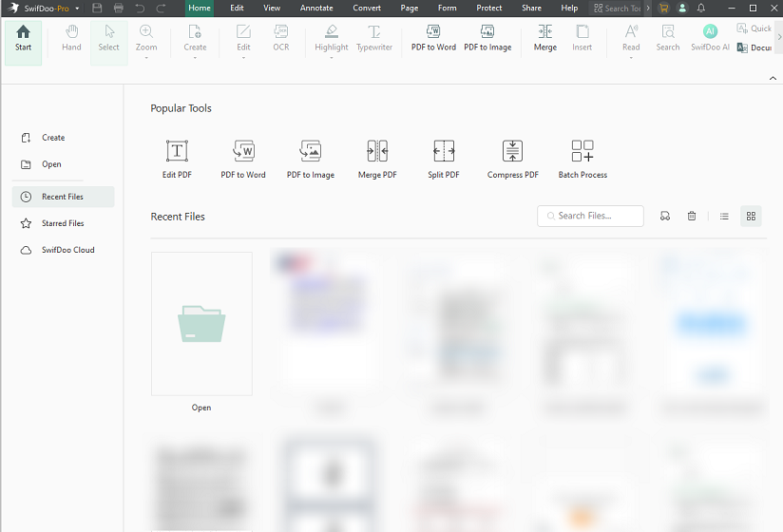
Task: Open the Convert tab
Action: (367, 8)
